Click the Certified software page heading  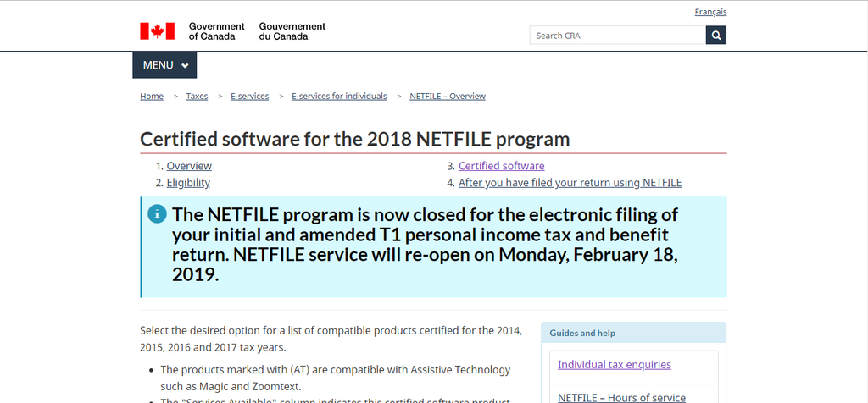[355, 140]
